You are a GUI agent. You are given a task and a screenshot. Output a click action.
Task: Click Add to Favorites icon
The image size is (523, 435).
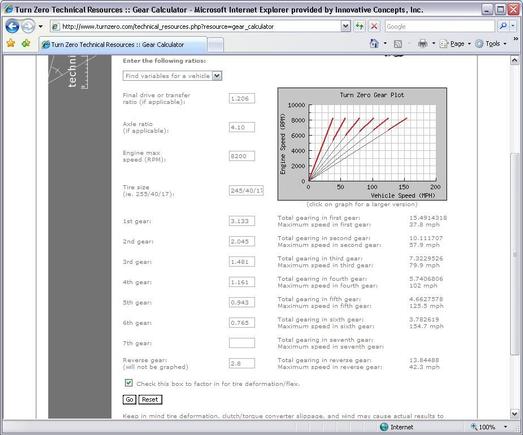click(x=26, y=43)
